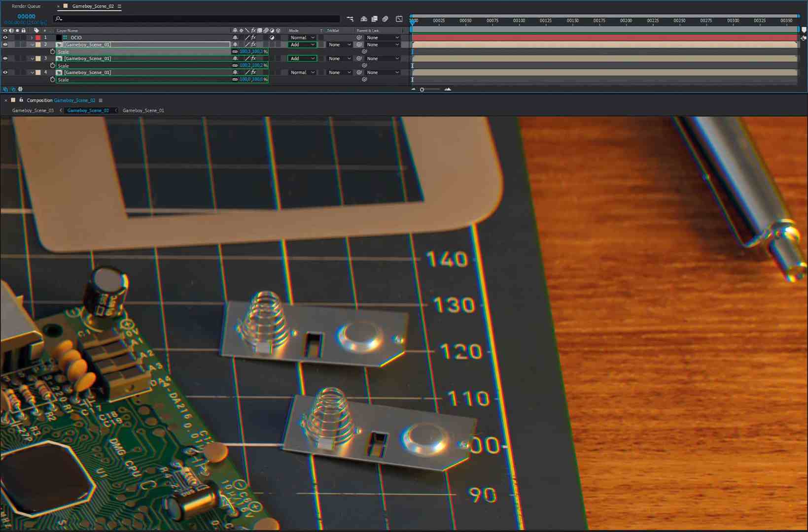808x532 pixels.
Task: Click the fx switch on the OCIO layer
Action: tap(253, 37)
